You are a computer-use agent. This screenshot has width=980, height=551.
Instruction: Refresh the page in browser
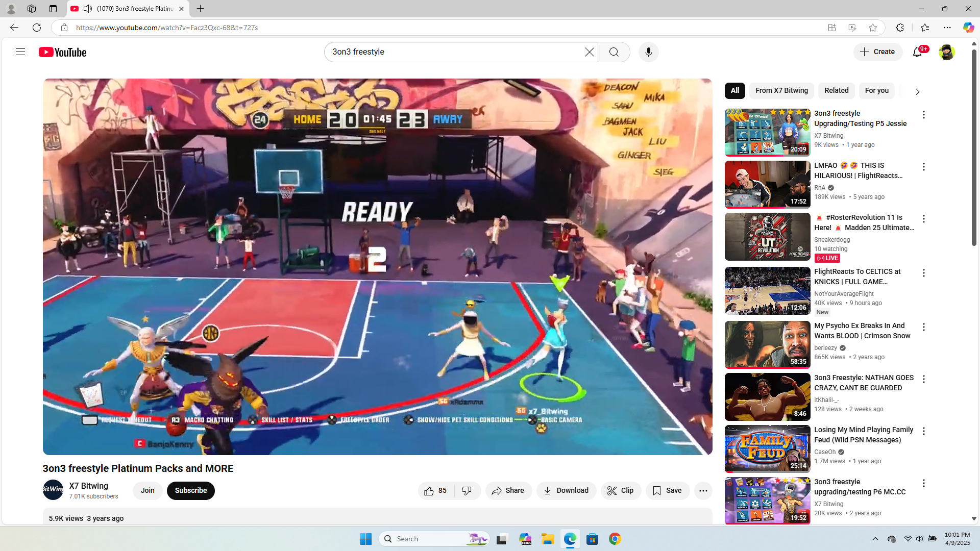click(x=37, y=28)
